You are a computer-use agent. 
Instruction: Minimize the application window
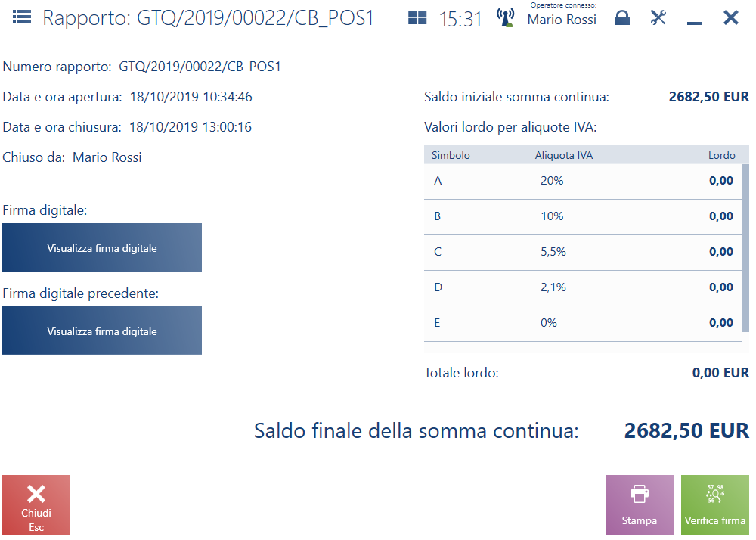695,20
